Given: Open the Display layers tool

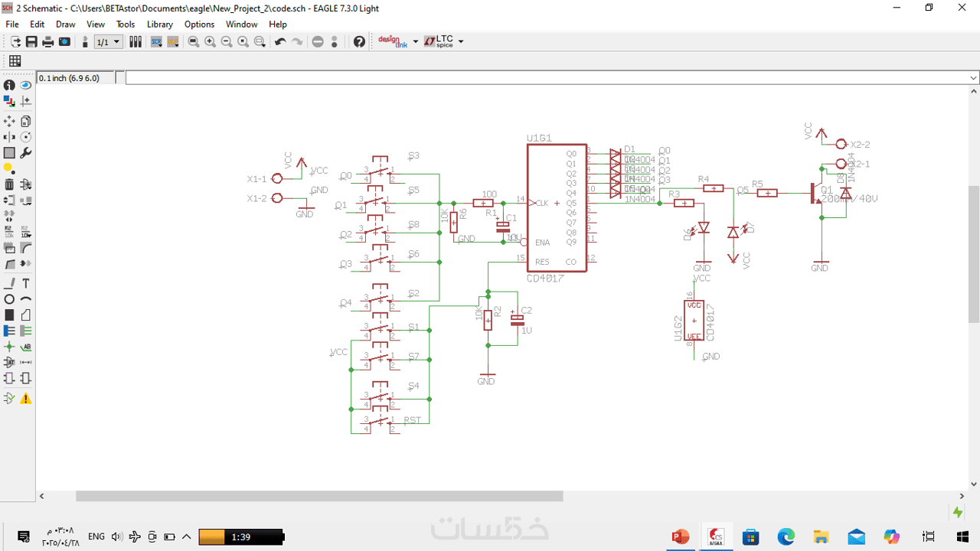Looking at the screenshot, I should pos(9,100).
